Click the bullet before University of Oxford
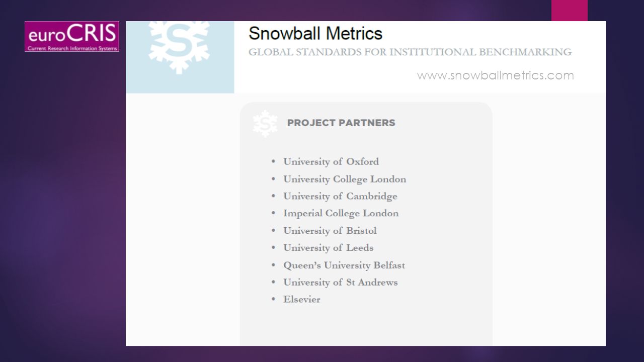 click(x=273, y=162)
